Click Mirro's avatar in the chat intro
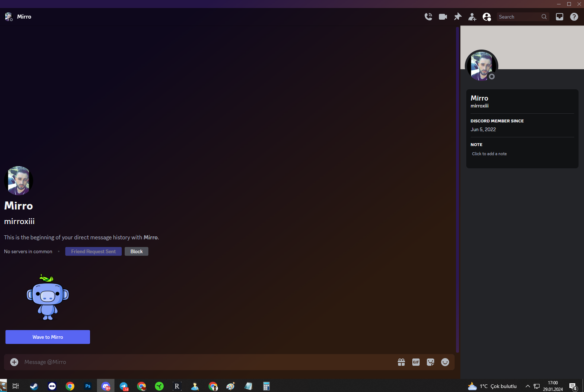The image size is (584, 392). tap(19, 181)
